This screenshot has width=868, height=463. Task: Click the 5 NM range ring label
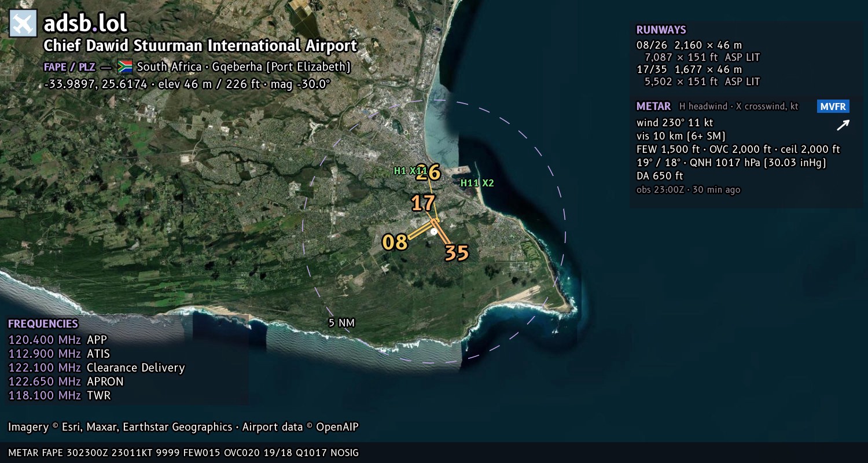tap(341, 323)
